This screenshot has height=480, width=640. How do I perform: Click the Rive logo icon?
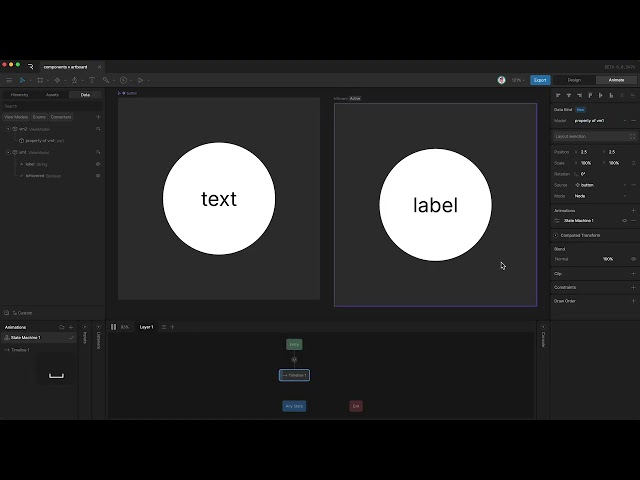[31, 67]
